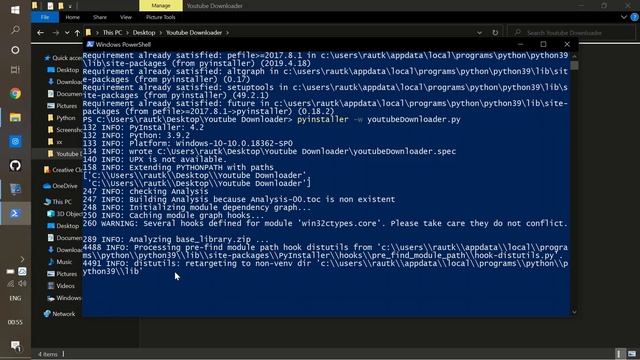Viewport: 640px width, 360px height.
Task: Show hidden tray icons chevron
Action: click(x=22, y=259)
